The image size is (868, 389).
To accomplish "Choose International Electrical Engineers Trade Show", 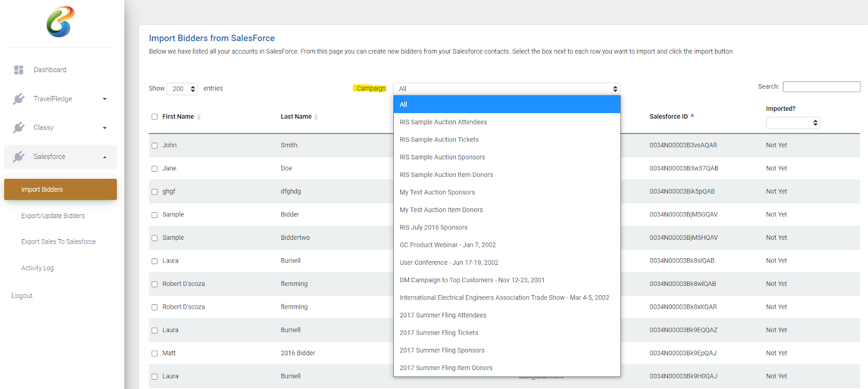I will pos(507,297).
